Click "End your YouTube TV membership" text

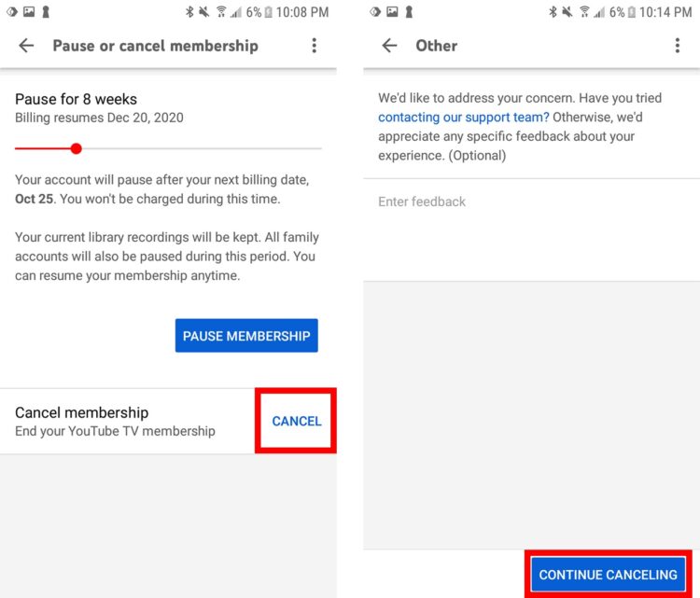point(115,431)
